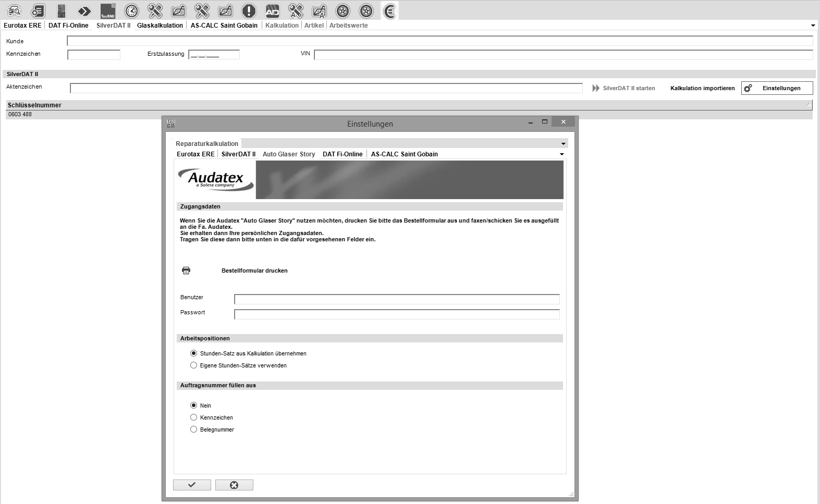Click the Kennzeichen input field
Image resolution: width=820 pixels, height=504 pixels.
94,54
